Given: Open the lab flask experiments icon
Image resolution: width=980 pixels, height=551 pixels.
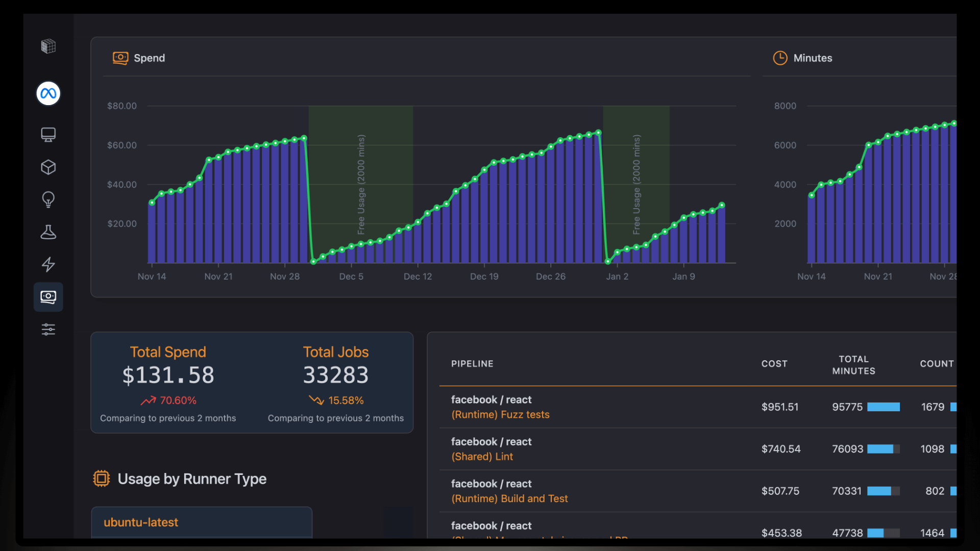Looking at the screenshot, I should coord(48,232).
